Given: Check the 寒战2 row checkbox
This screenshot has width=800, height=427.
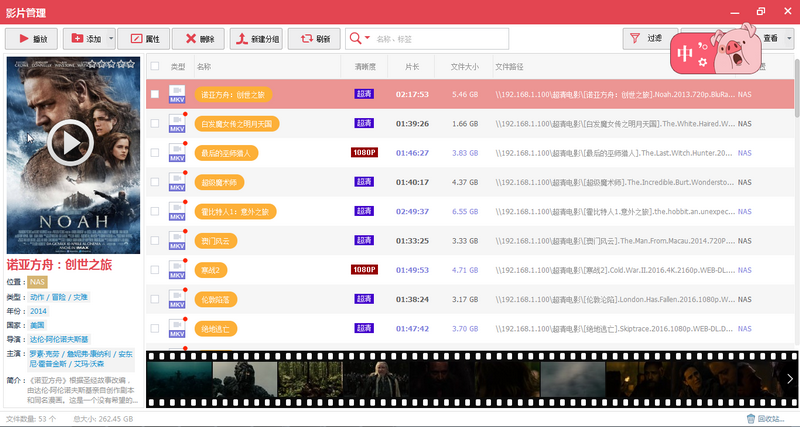Looking at the screenshot, I should click(155, 270).
